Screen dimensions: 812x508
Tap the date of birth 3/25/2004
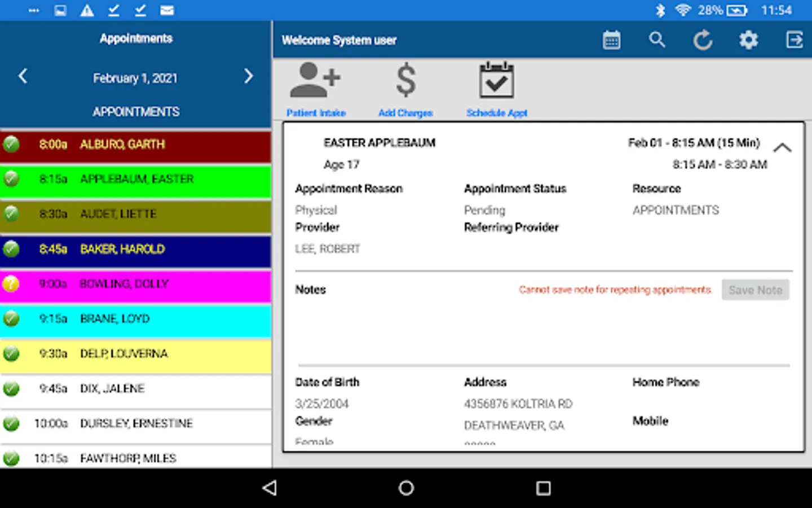point(322,404)
